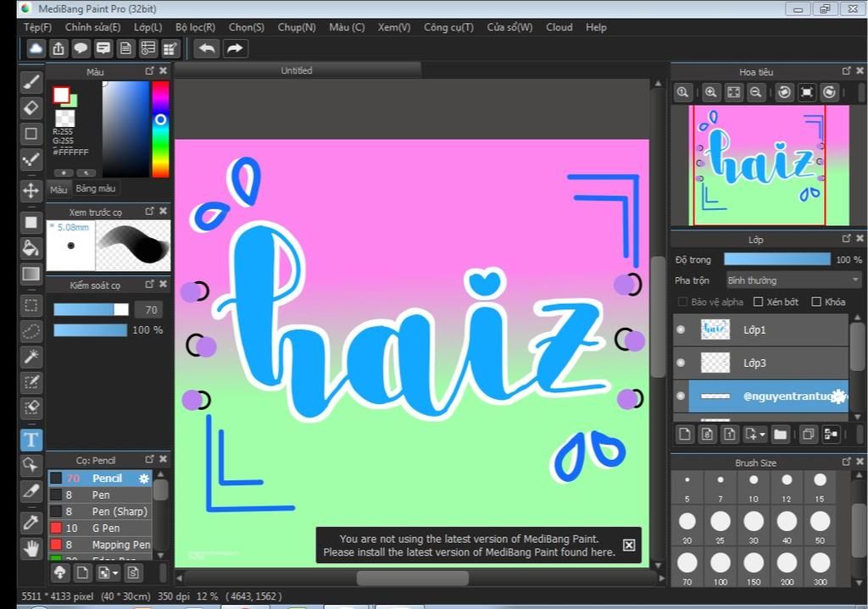Detach the Hoa tiêu navigator panel
The height and width of the screenshot is (609, 868).
click(x=847, y=71)
